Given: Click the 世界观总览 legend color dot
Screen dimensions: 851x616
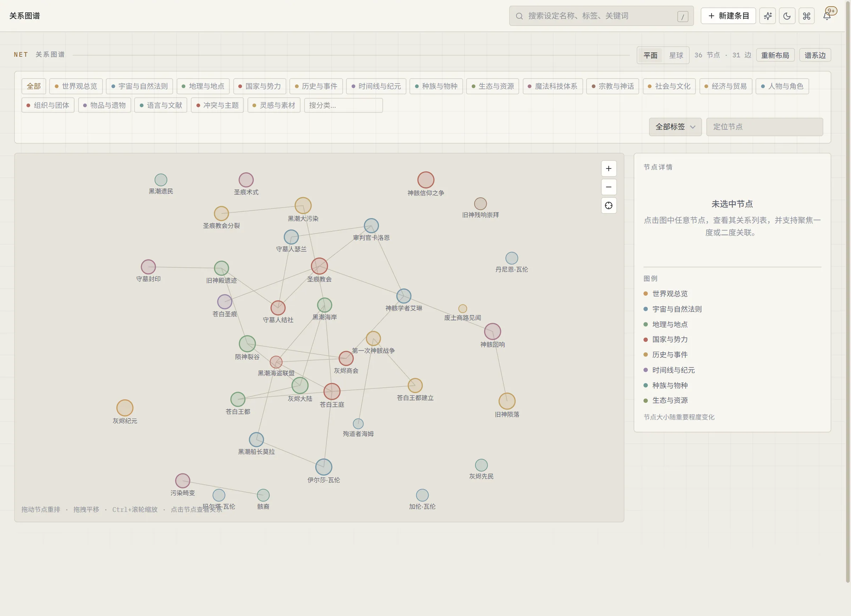Looking at the screenshot, I should (x=646, y=294).
